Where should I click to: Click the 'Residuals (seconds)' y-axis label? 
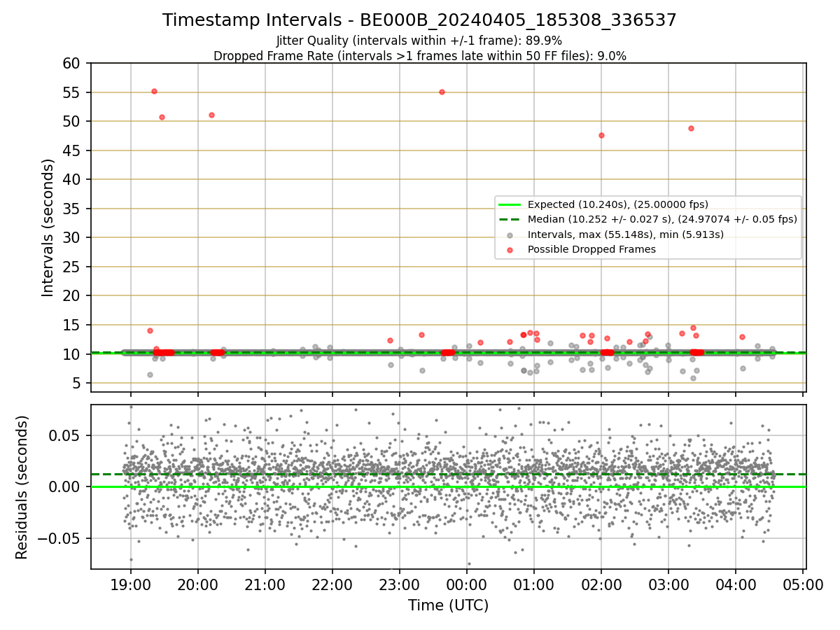click(22, 487)
